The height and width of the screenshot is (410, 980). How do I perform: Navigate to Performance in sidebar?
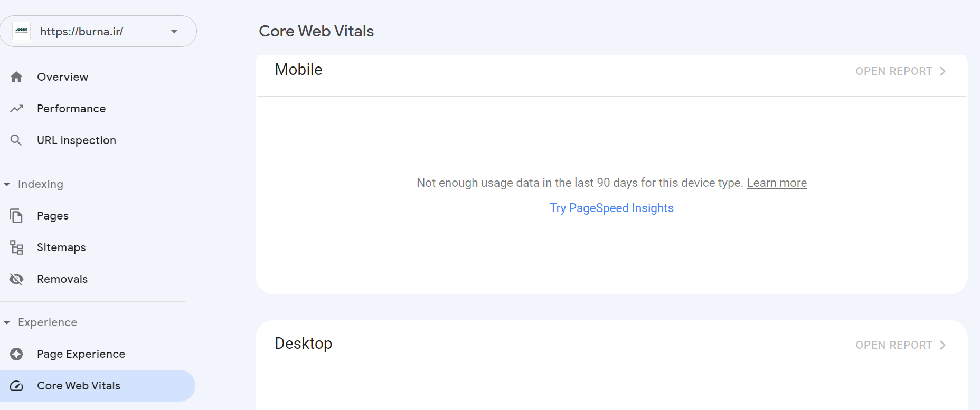71,109
